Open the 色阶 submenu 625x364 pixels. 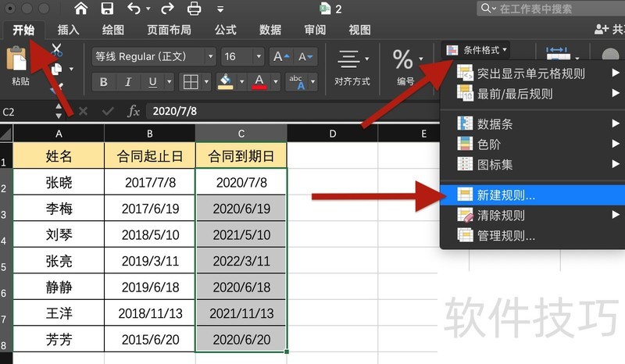click(x=533, y=145)
